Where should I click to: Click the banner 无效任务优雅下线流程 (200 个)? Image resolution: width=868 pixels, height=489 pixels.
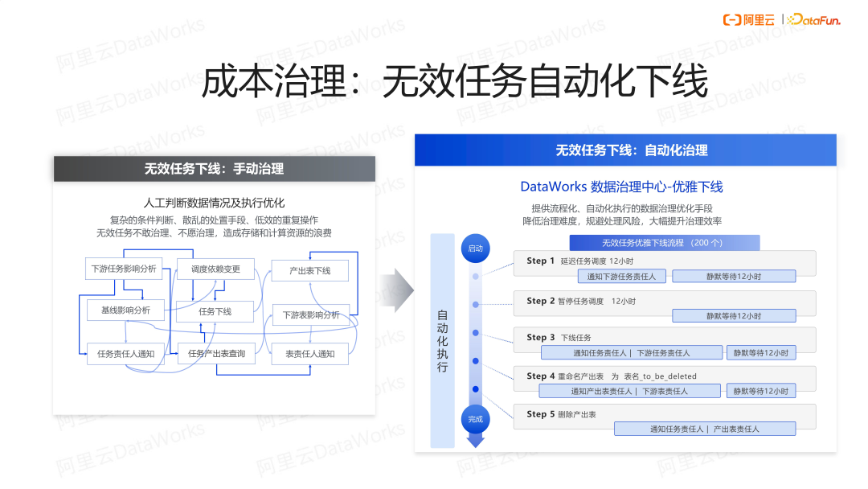point(665,243)
